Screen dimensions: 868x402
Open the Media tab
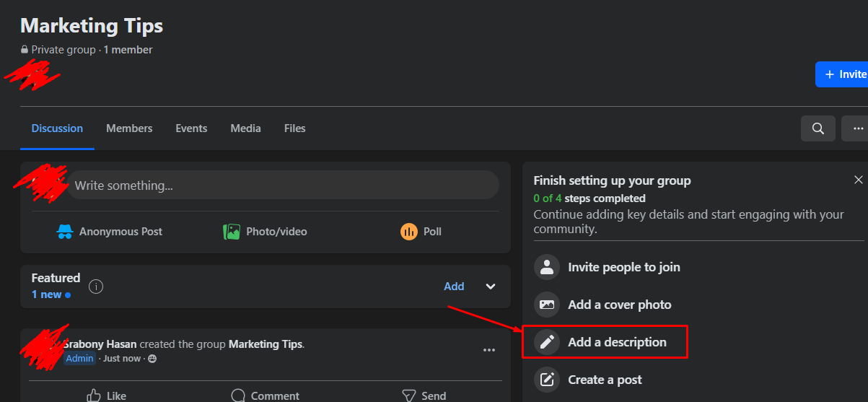(x=245, y=128)
